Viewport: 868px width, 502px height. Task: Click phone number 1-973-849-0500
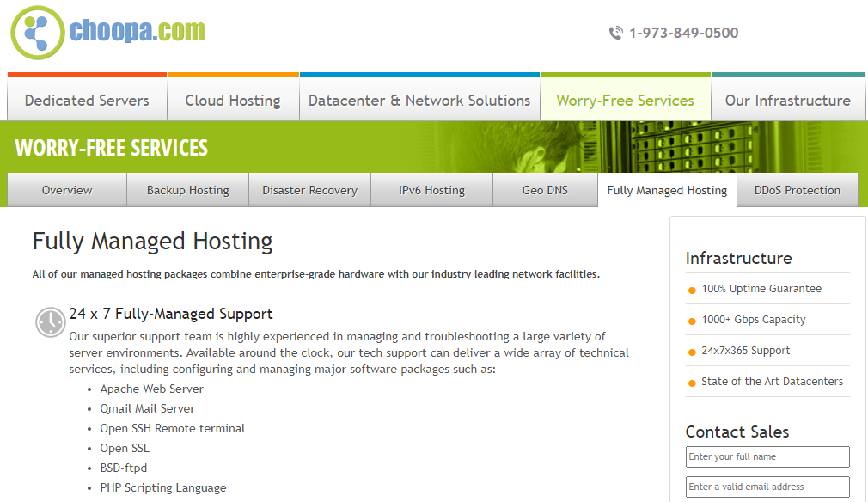[684, 34]
